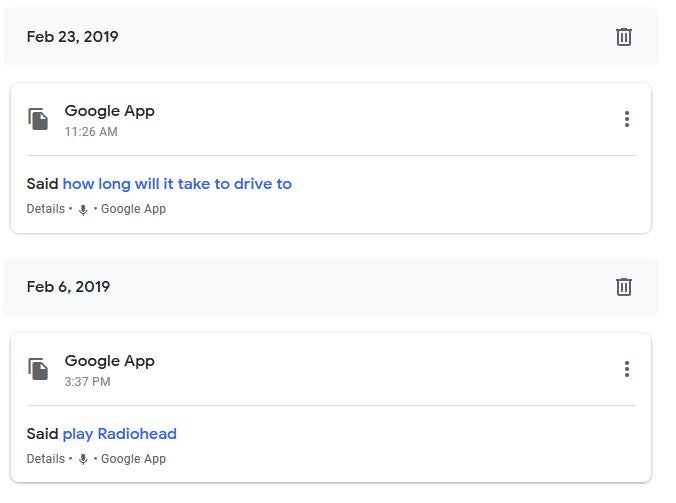Image resolution: width=676 pixels, height=503 pixels.
Task: Open the "how long will it take to drive to" query
Action: [x=177, y=184]
